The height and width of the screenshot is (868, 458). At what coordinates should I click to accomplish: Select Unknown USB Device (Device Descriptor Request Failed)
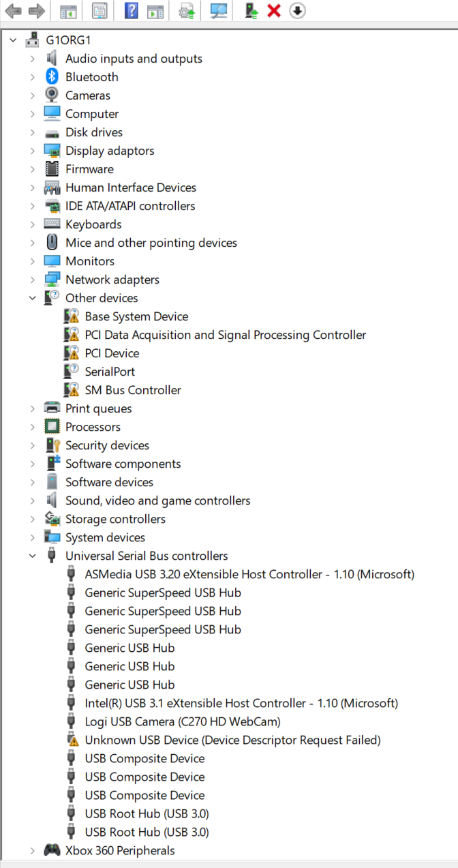232,740
